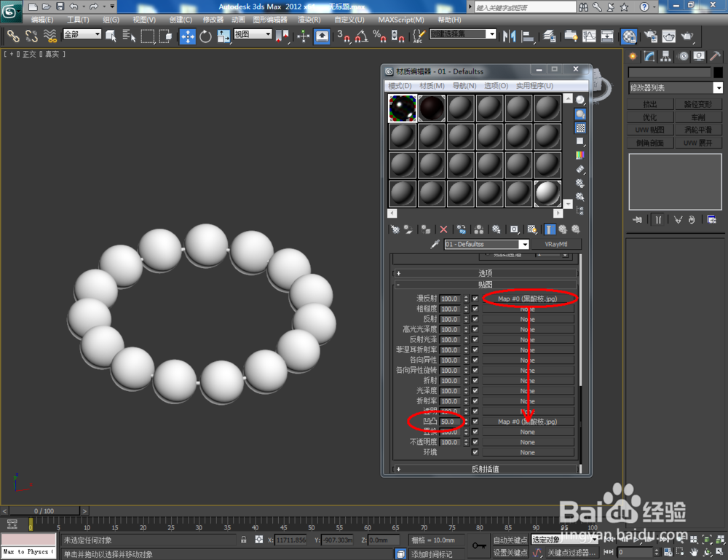Click the delete material red X icon
This screenshot has width=728, height=560.
[x=443, y=229]
